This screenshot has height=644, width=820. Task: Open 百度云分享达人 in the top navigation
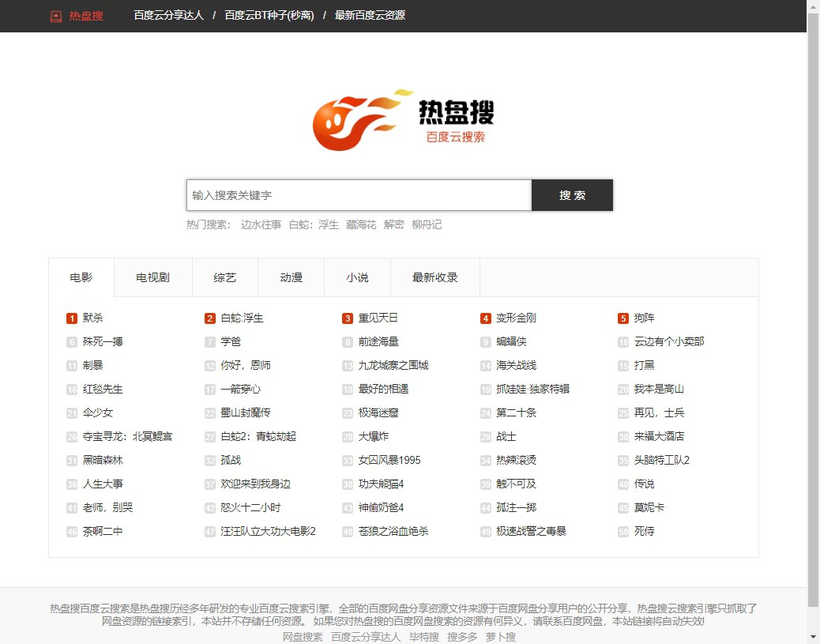click(x=168, y=15)
